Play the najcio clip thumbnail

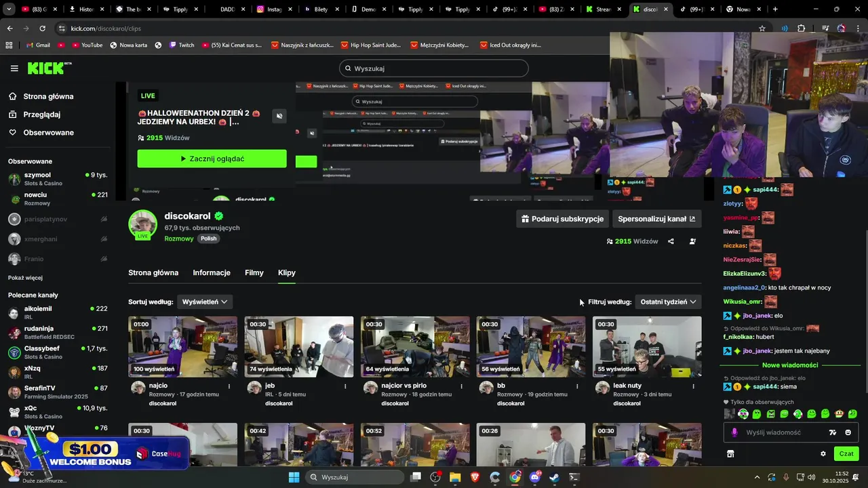click(x=183, y=346)
